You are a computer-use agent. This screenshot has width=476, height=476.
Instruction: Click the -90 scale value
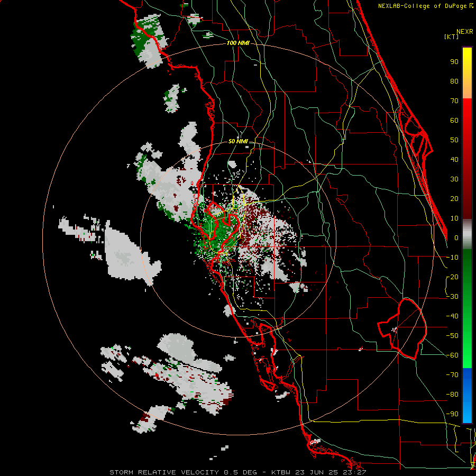[453, 414]
